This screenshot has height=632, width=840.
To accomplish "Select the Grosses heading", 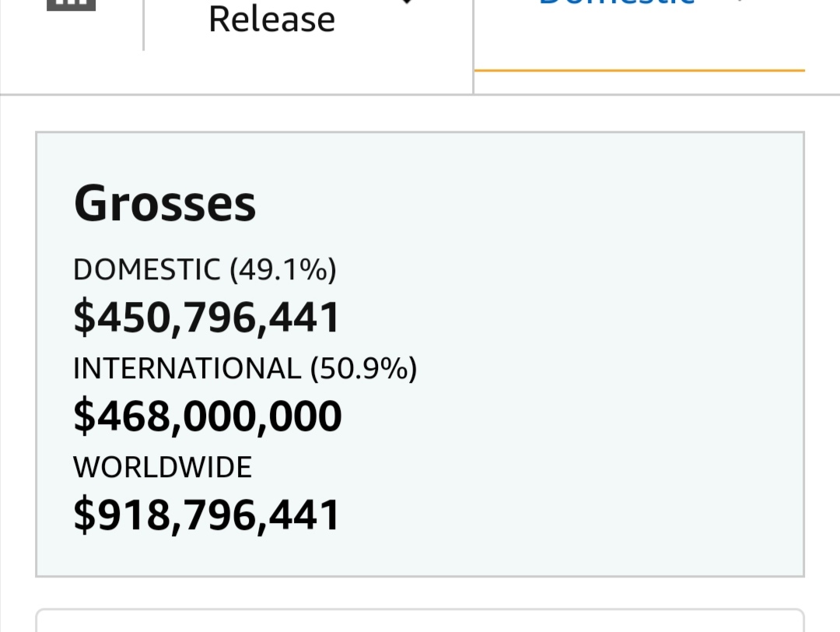I will pyautogui.click(x=165, y=204).
